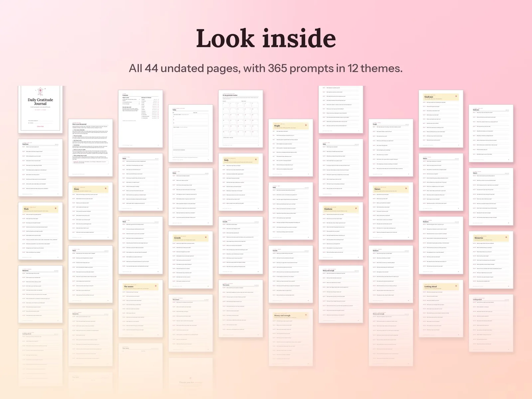This screenshot has height=399, width=532.
Task: Open the Small joys page with yellow banner
Action: pos(441,119)
